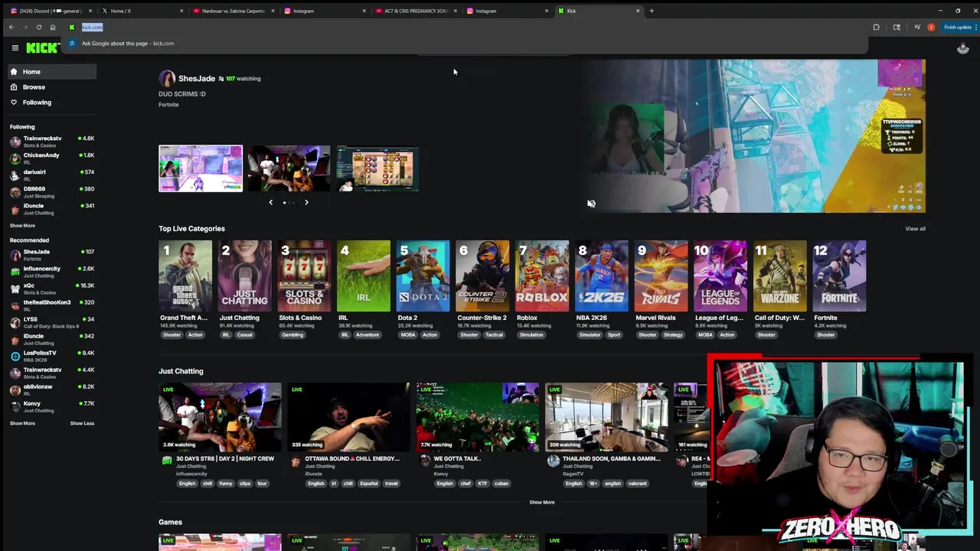
Task: Open NBA 2K26 category card
Action: pyautogui.click(x=602, y=276)
